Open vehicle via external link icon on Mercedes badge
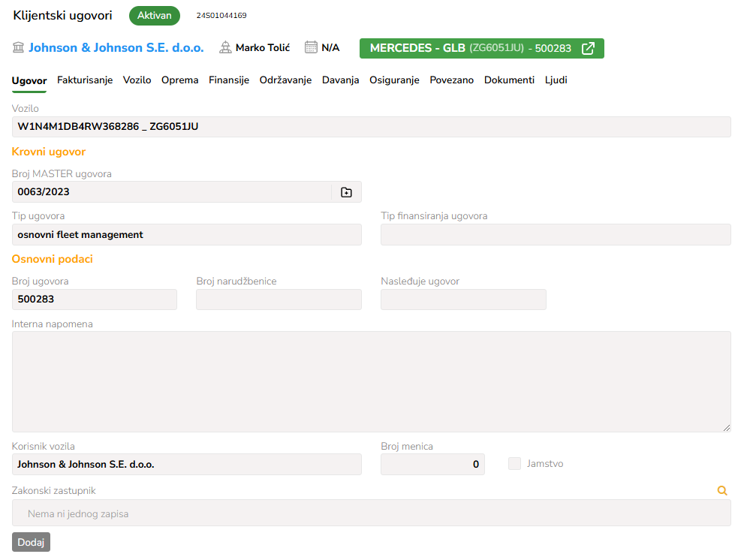 coord(588,48)
